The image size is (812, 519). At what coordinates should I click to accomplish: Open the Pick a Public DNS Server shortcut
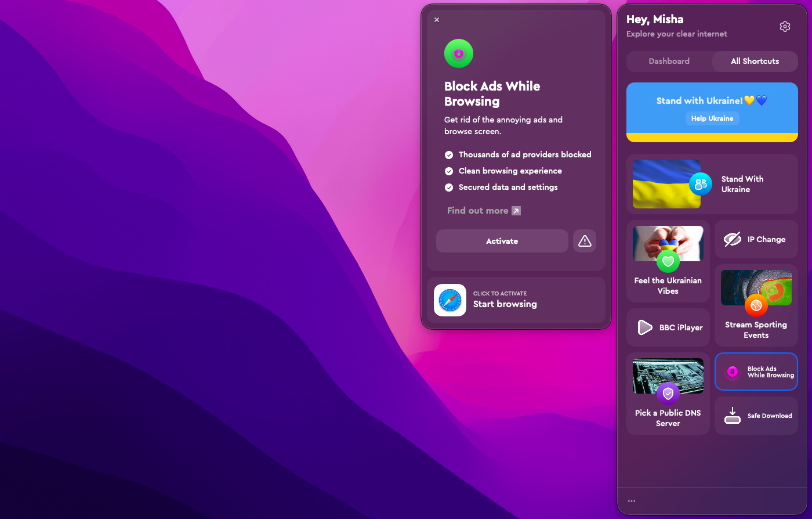pyautogui.click(x=668, y=394)
